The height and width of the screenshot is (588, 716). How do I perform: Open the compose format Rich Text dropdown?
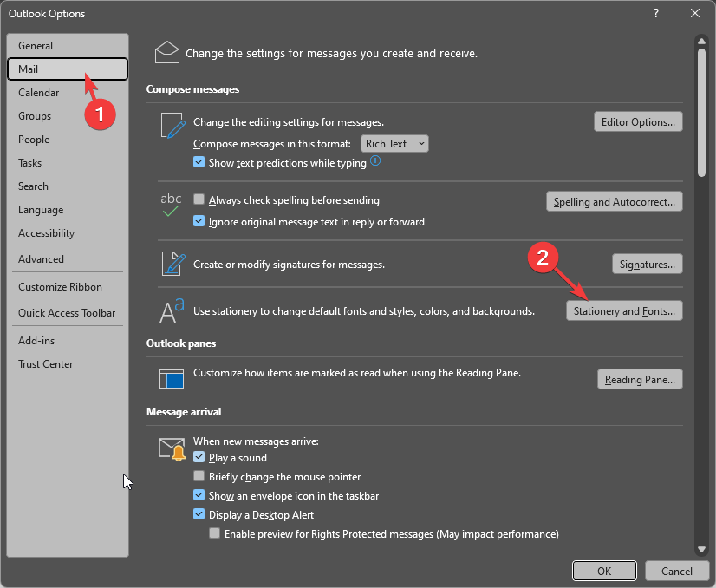click(x=394, y=144)
